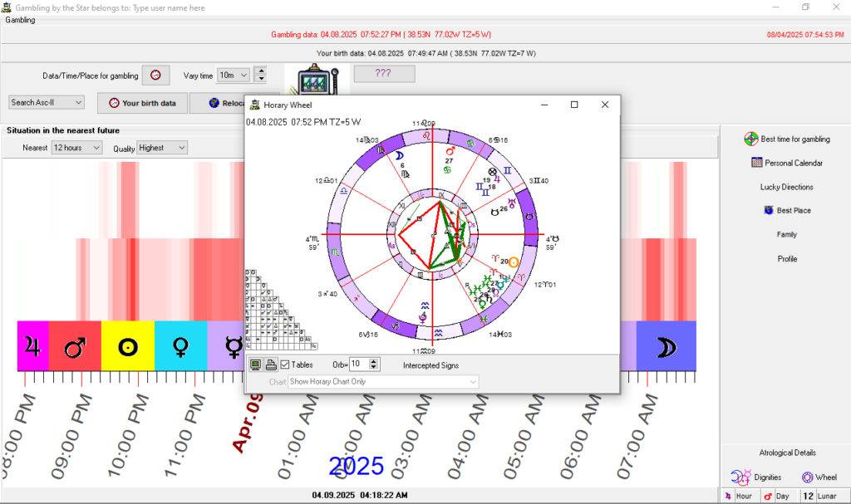This screenshot has height=504, width=851.
Task: Click the Jupiter magenta planetary hour block
Action: 33,346
